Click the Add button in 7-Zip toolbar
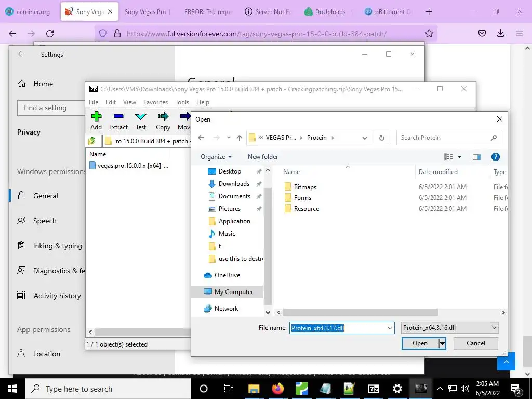This screenshot has width=532, height=399. tap(96, 121)
